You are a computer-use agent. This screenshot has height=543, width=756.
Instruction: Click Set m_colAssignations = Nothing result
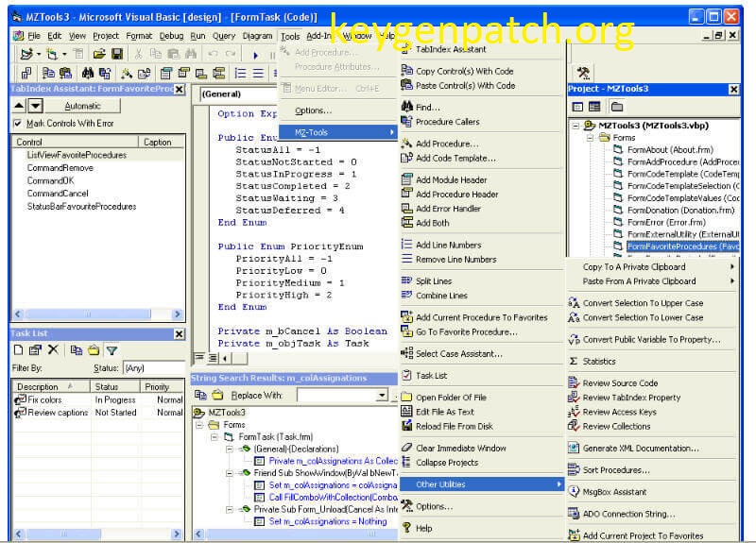[327, 521]
